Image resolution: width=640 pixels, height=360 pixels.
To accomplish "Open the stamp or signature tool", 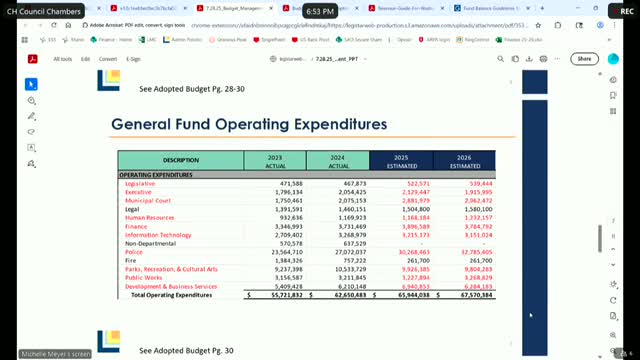I will [x=31, y=164].
